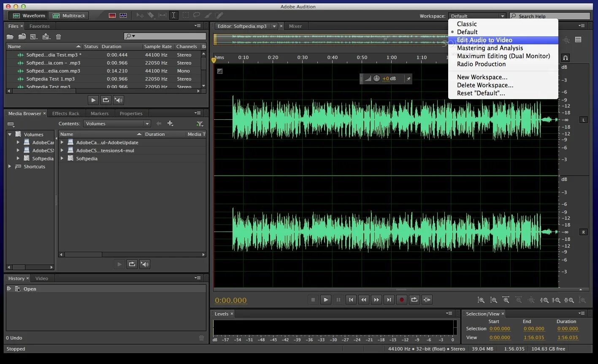The image size is (598, 364).
Task: Show the spectral frequency display
Action: [112, 16]
